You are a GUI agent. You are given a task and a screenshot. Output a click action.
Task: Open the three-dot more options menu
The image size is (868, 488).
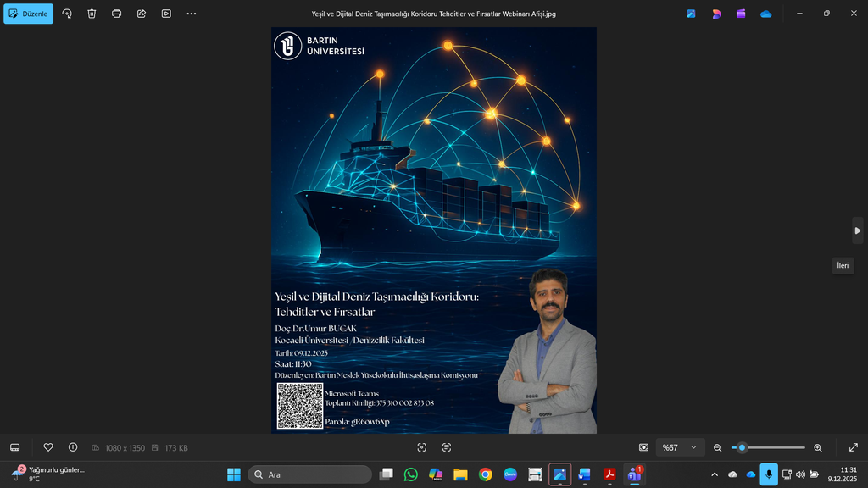click(x=191, y=14)
